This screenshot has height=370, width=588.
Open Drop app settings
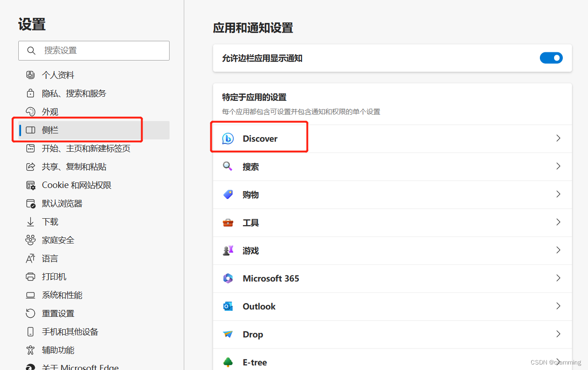[392, 334]
